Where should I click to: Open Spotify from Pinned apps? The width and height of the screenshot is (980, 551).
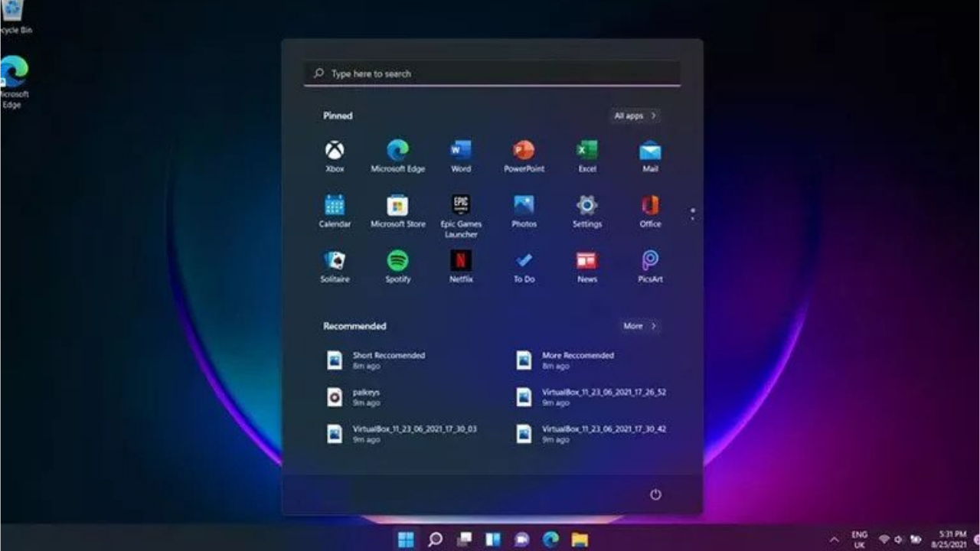coord(397,267)
